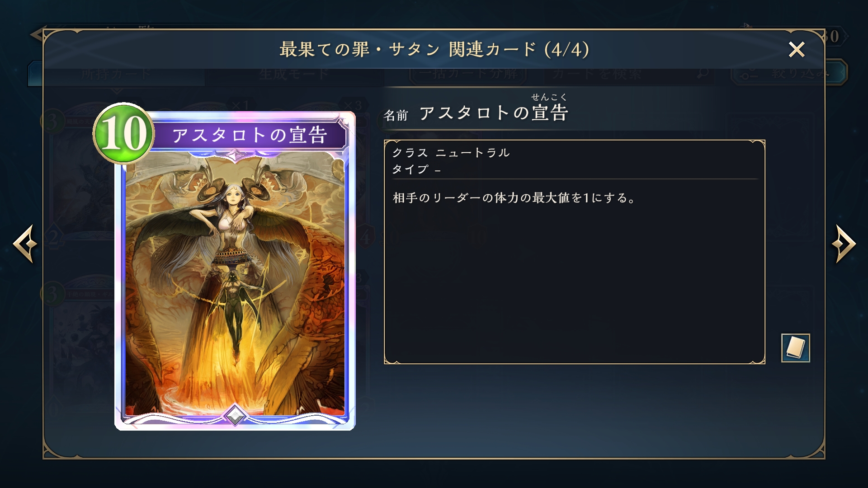
Task: Go to the previous related card arrow
Action: [x=25, y=244]
